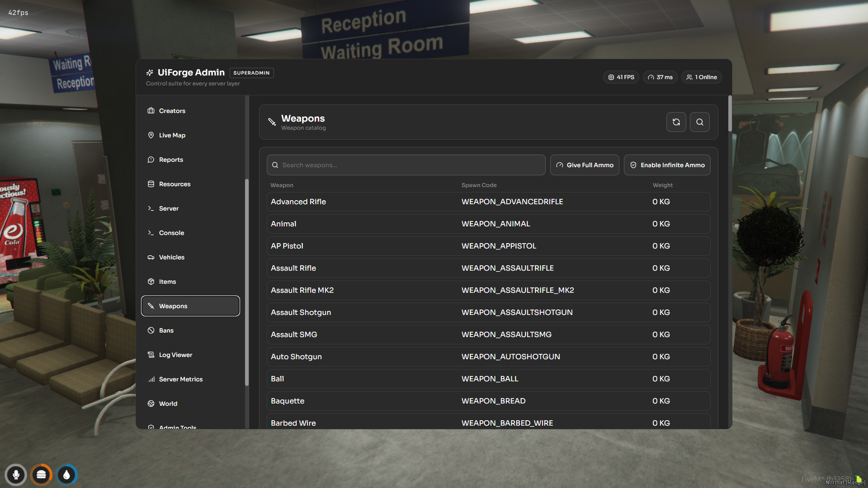Click the Server Metrics bars icon
The height and width of the screenshot is (488, 868).
[151, 379]
